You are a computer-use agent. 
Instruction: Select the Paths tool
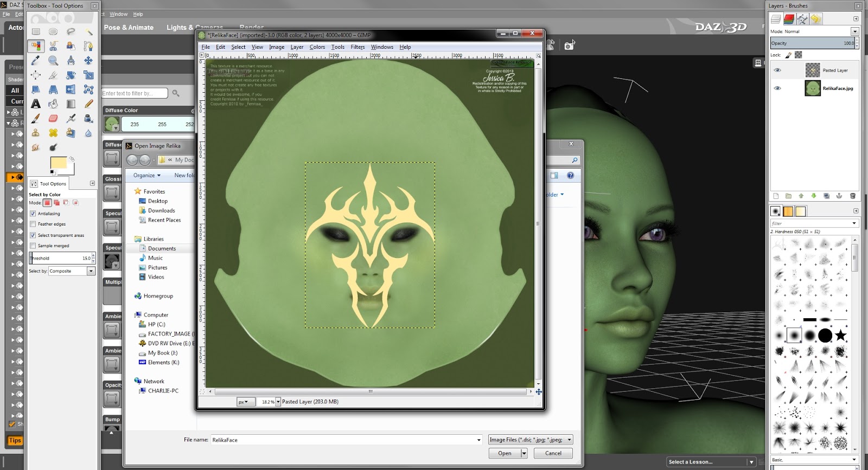(88, 46)
